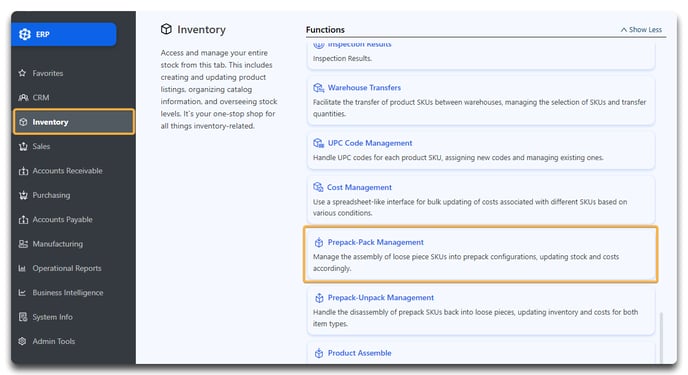Click the ERP logo icon

click(x=25, y=34)
